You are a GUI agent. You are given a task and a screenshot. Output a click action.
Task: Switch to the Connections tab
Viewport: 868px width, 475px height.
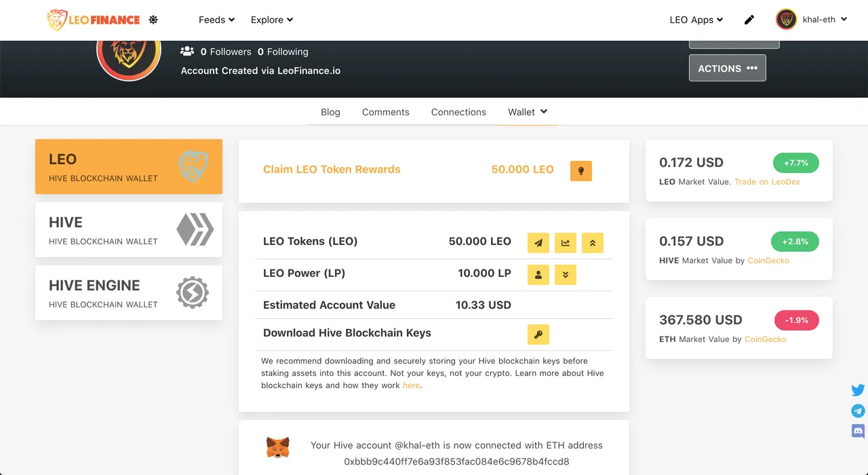click(458, 112)
